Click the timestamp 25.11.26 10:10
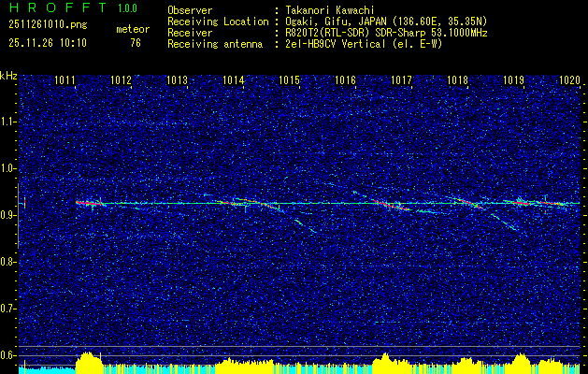The width and height of the screenshot is (588, 374). click(x=48, y=43)
